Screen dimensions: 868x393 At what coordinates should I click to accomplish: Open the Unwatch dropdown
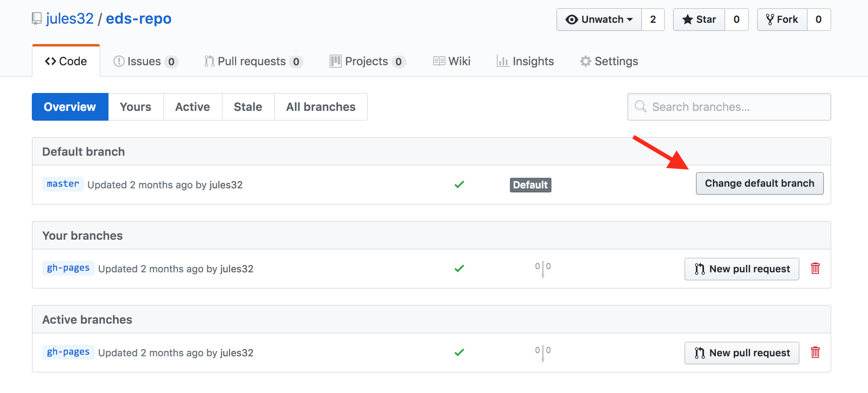tap(599, 20)
